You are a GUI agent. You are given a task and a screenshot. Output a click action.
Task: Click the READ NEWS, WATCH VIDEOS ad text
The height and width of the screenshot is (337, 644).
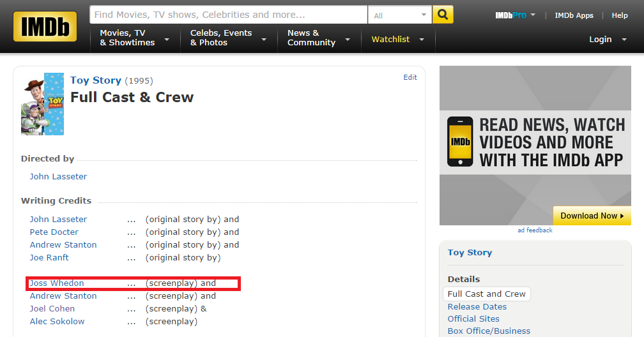(551, 142)
